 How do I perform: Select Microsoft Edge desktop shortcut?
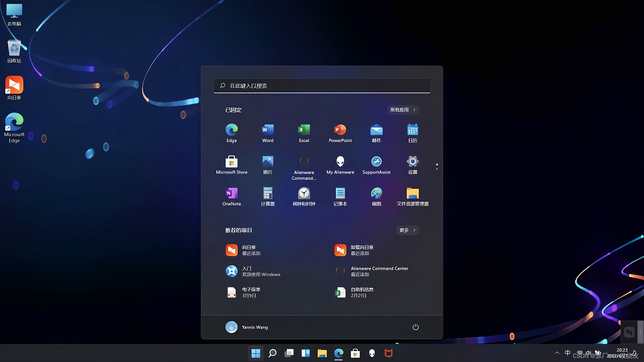pos(14,128)
